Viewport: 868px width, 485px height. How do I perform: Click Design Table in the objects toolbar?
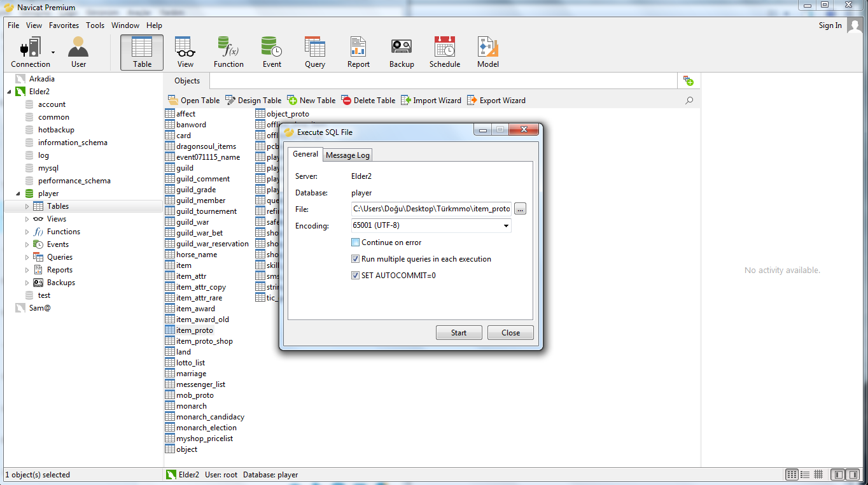[253, 101]
